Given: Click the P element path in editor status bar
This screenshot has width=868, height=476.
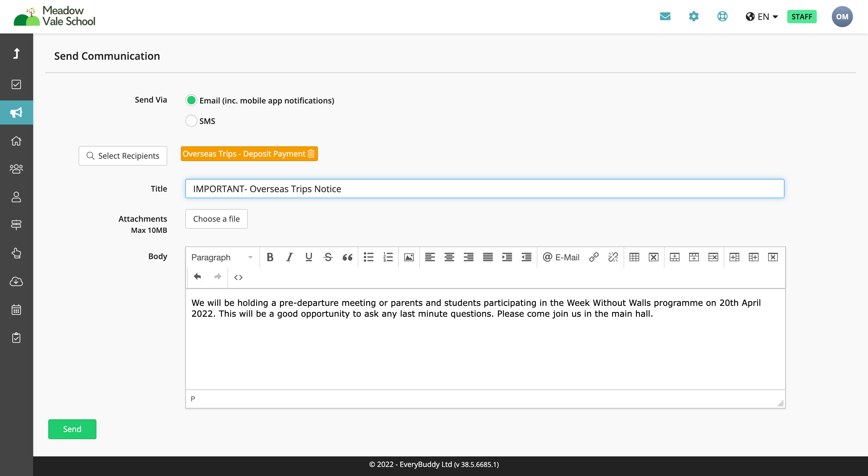Looking at the screenshot, I should [193, 399].
